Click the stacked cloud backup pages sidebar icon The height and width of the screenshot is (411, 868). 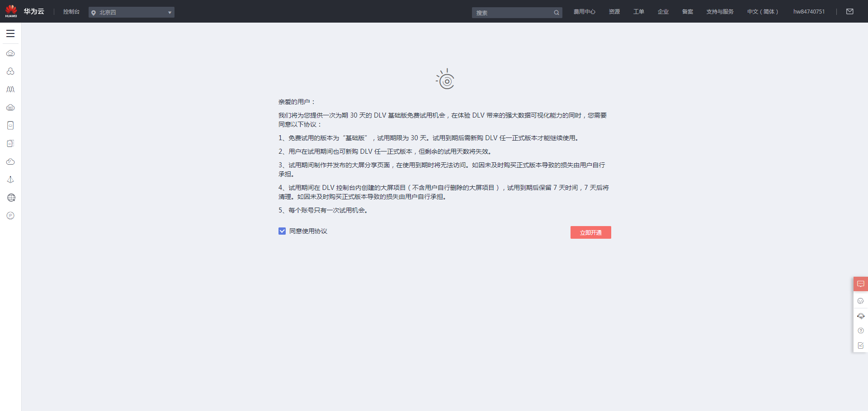pyautogui.click(x=10, y=143)
